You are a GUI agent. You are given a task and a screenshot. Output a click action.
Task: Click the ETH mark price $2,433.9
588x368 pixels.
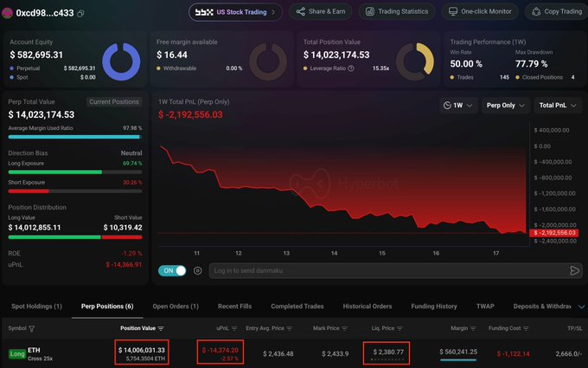tap(335, 354)
